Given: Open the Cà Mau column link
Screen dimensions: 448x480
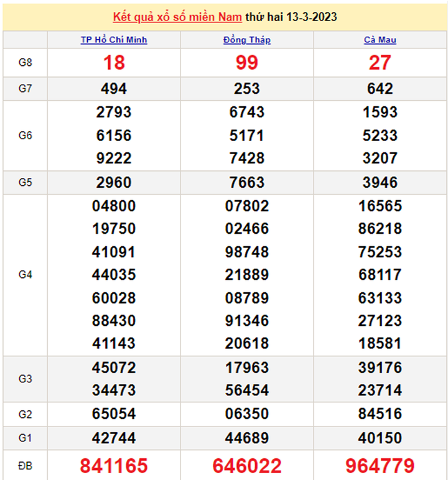Looking at the screenshot, I should pos(380,40).
